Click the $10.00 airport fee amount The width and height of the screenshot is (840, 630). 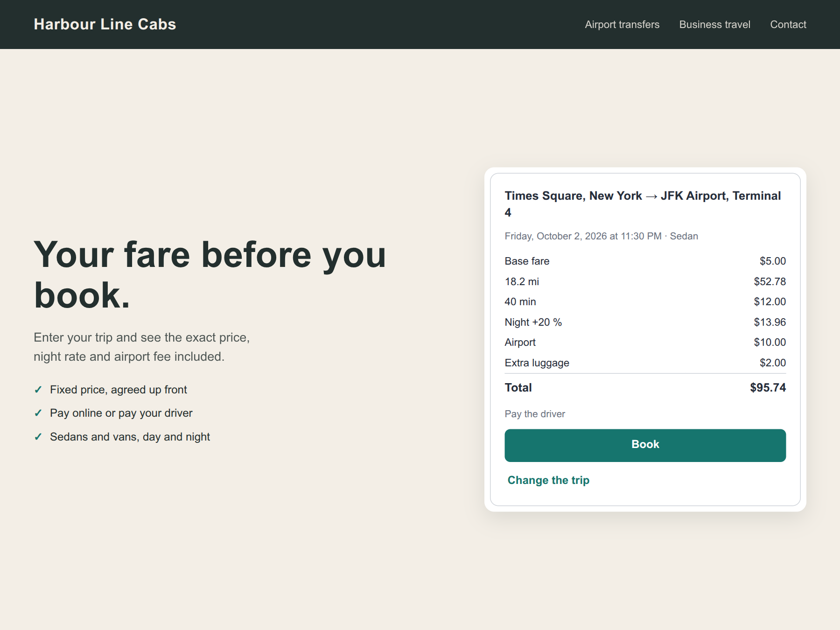pyautogui.click(x=770, y=342)
